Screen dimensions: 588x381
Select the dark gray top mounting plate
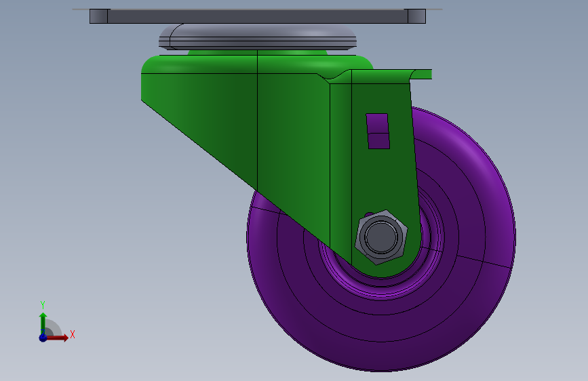[258, 16]
